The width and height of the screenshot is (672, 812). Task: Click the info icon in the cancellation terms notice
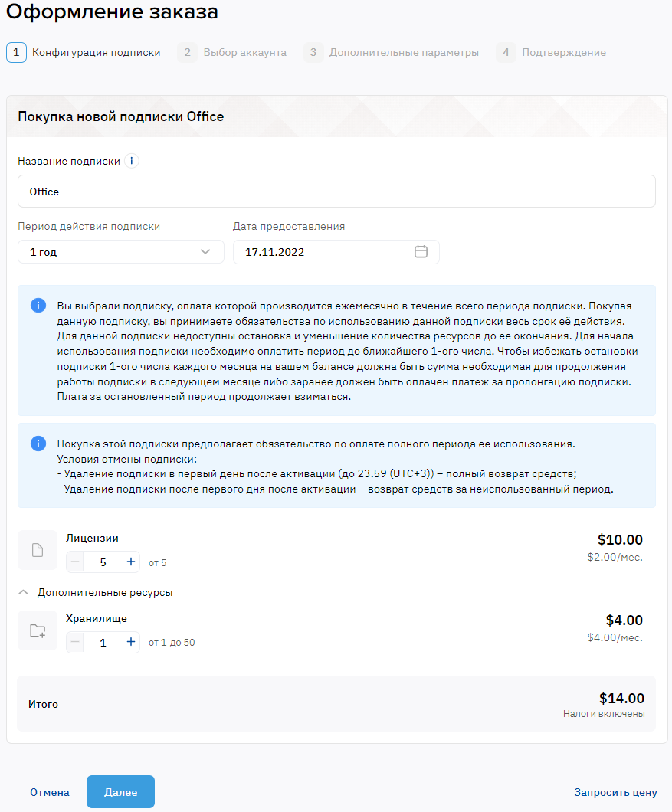pyautogui.click(x=38, y=444)
